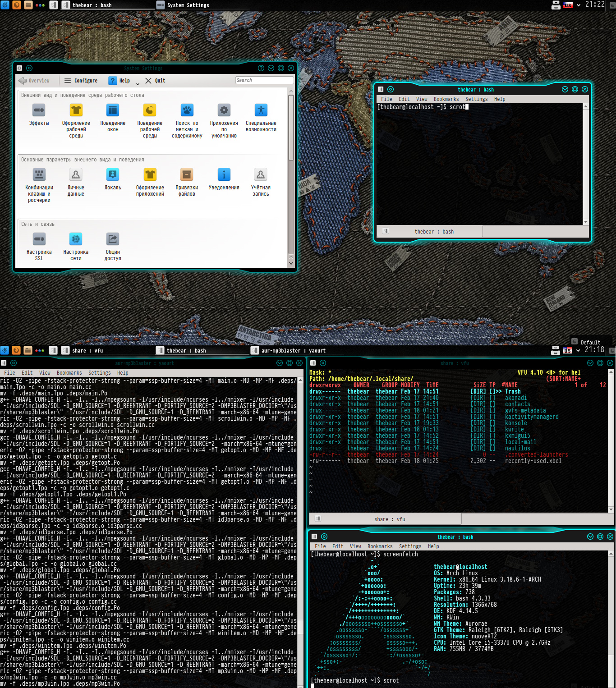
Task: Open Комбинации клавиш и росчерки
Action: [x=39, y=185]
